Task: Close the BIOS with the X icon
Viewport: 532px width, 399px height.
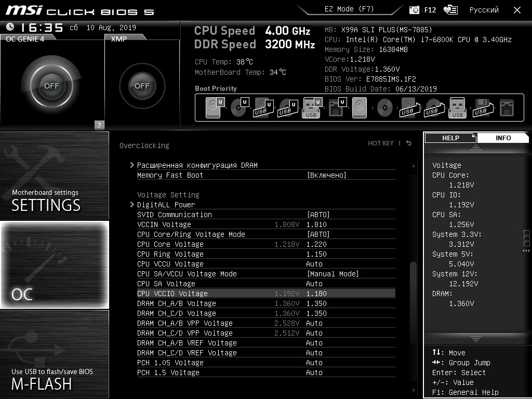Action: tap(517, 10)
